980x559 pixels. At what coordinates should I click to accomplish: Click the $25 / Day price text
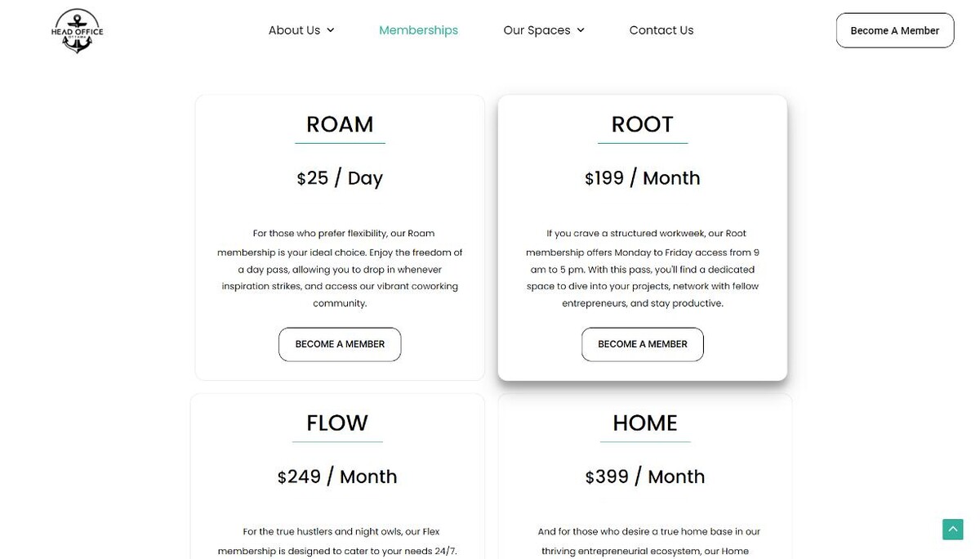click(340, 178)
